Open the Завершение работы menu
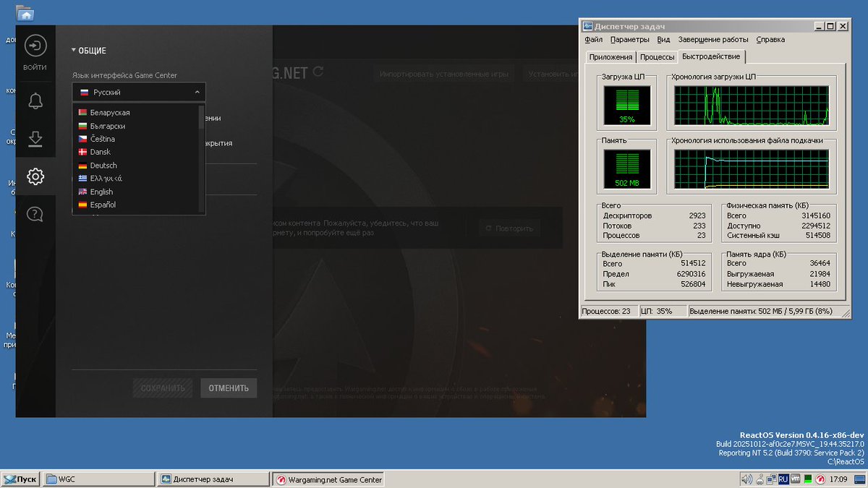This screenshot has width=868, height=488. [712, 40]
